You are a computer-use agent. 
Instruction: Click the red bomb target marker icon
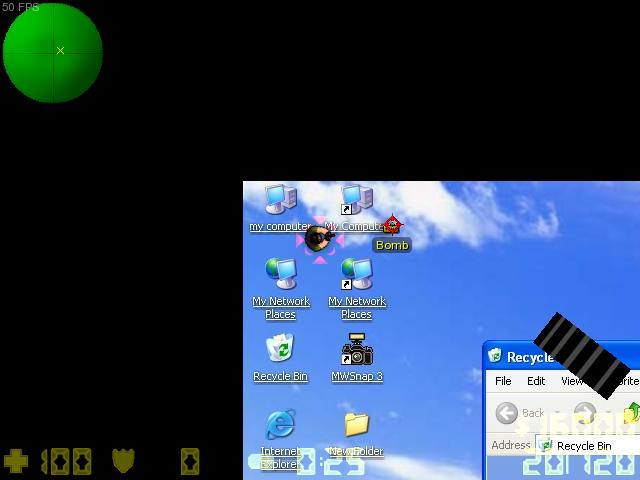pos(392,224)
